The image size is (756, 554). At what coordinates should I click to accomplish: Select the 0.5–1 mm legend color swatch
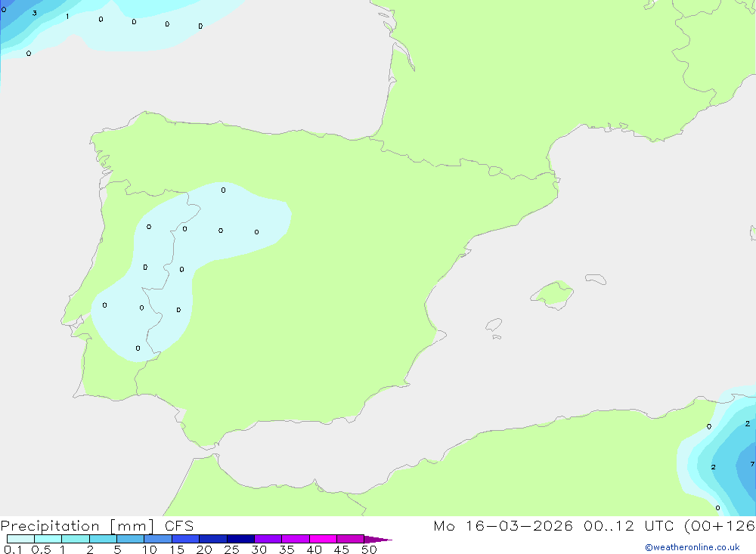(x=48, y=539)
